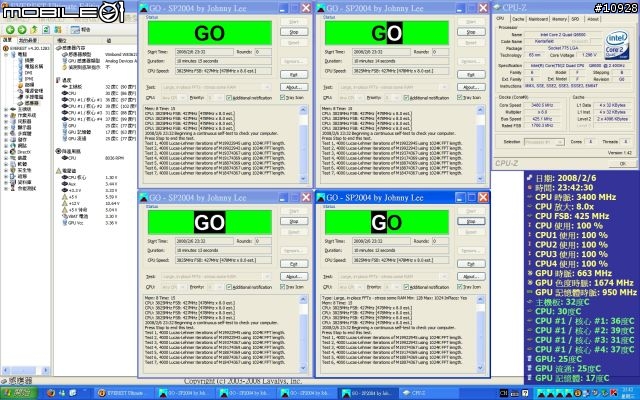Open the 超頻 overclock entry in EVEREST
The width and height of the screenshot is (640, 400).
(27, 85)
